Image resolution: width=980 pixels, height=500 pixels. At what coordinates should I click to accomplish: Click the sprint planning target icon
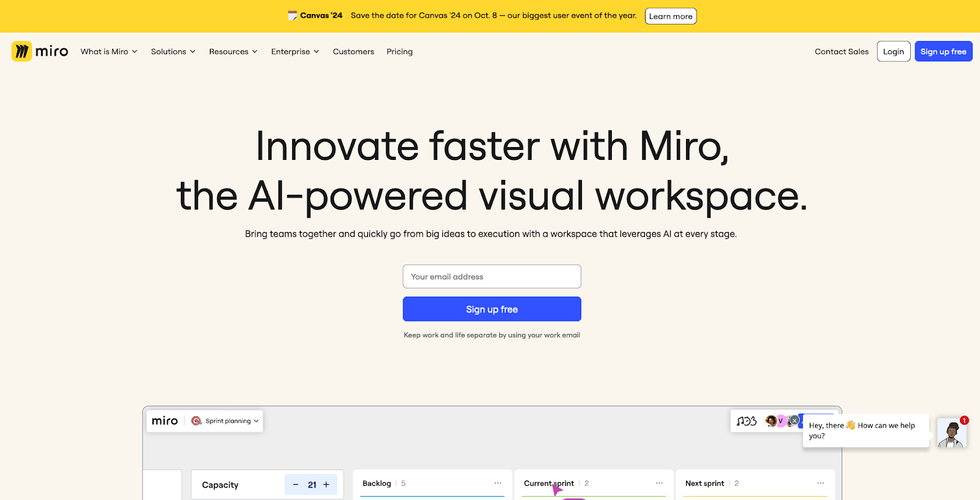coord(197,421)
